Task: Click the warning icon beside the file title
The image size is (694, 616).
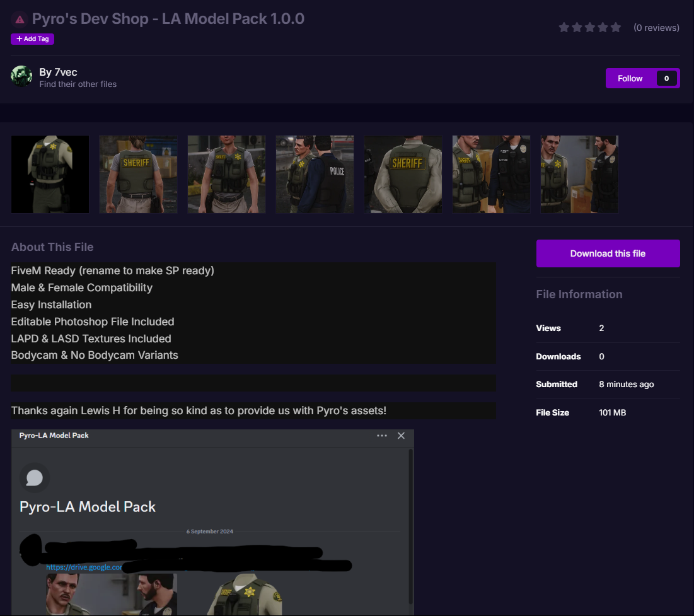Action: [20, 19]
